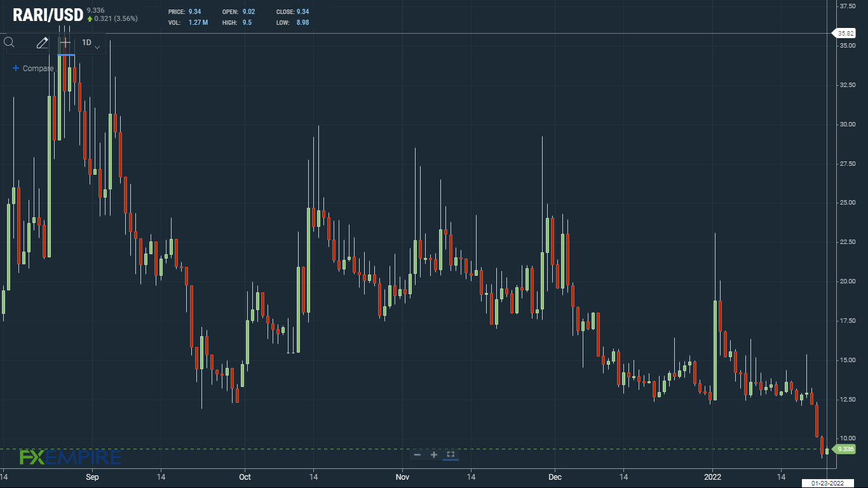
Task: Zoom out chart with minus button
Action: (x=417, y=454)
